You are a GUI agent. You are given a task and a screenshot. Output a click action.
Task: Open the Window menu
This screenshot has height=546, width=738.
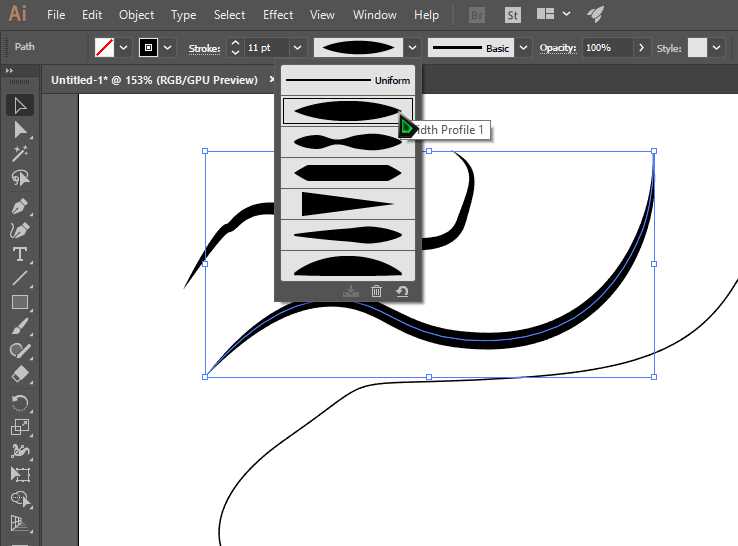375,15
